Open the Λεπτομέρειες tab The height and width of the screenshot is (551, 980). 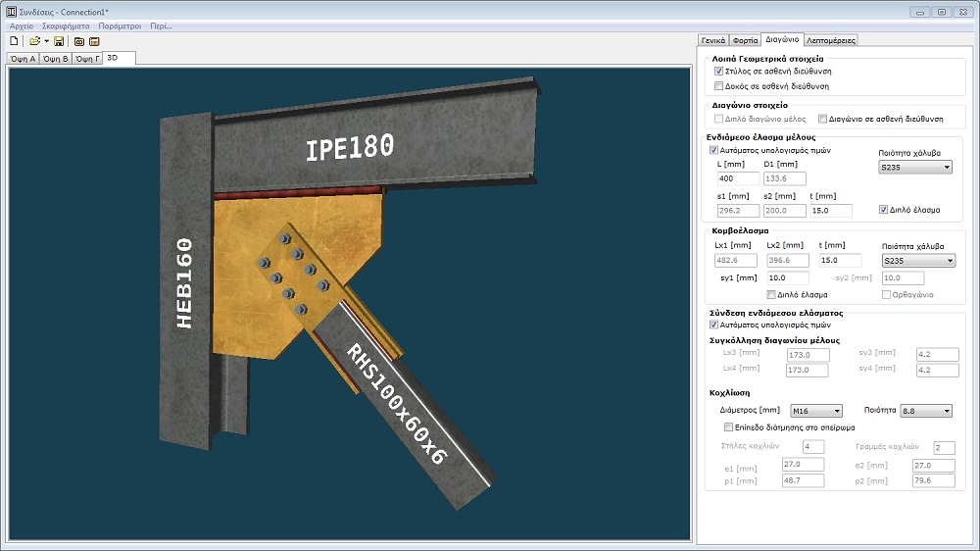coord(830,41)
